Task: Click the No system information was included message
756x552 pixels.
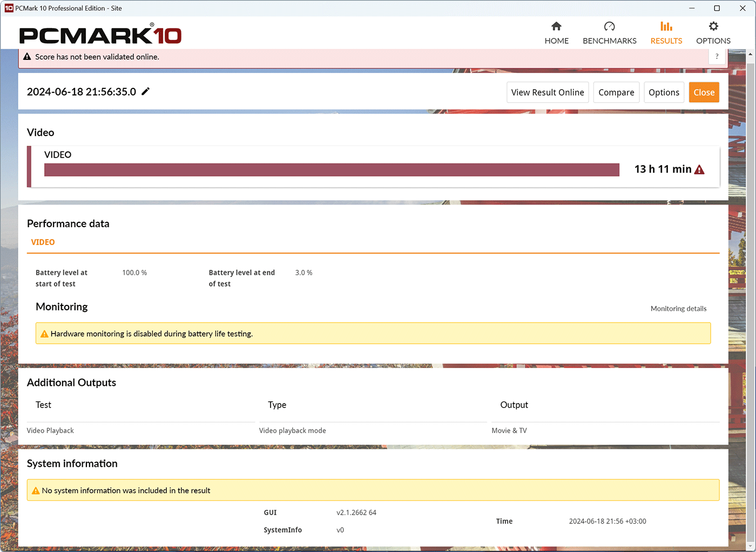Action: click(x=126, y=490)
